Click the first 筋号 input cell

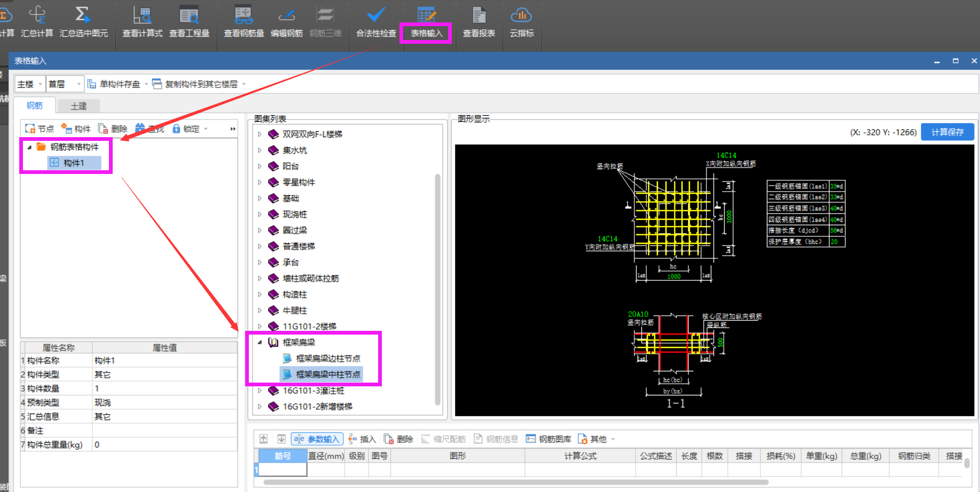283,470
